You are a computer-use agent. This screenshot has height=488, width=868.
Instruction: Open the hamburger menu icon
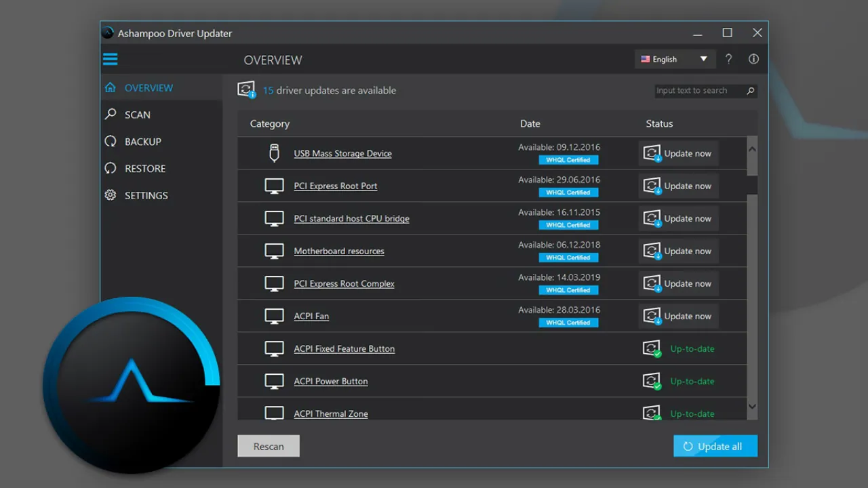pos(111,60)
